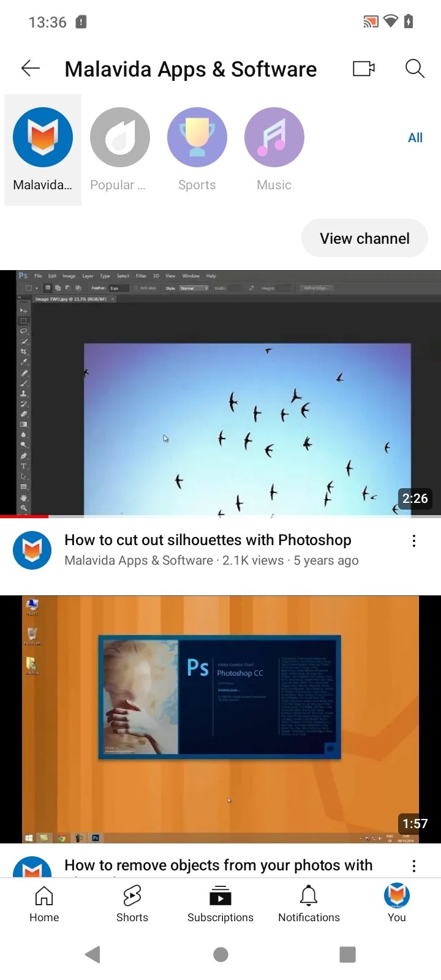Select the Popular channel chip
Screen dimensions: 441x980
(120, 150)
